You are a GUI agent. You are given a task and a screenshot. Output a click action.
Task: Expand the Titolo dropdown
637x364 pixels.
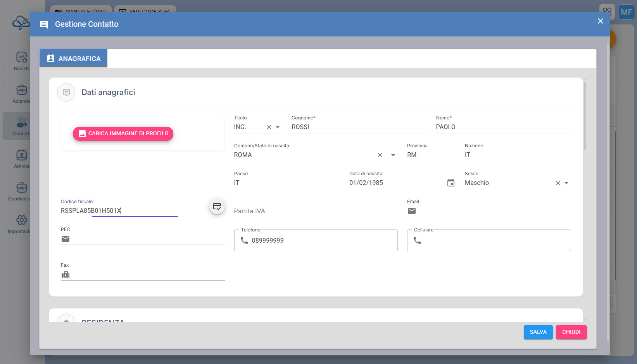[x=278, y=127]
